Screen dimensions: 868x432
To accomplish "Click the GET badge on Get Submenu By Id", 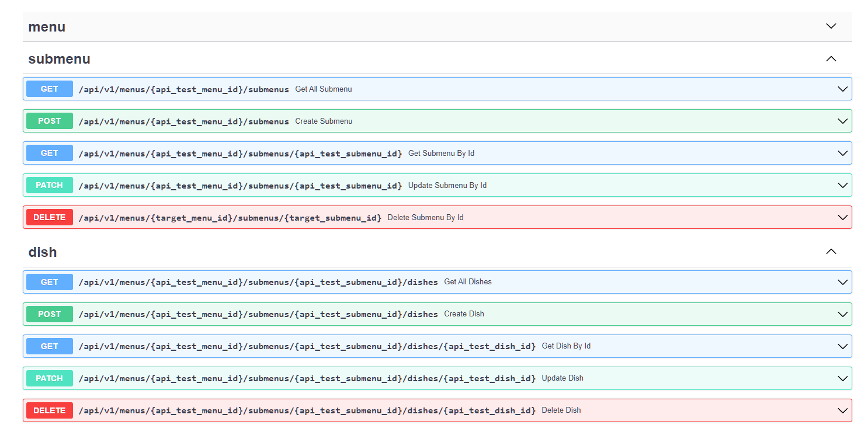I will click(x=49, y=153).
